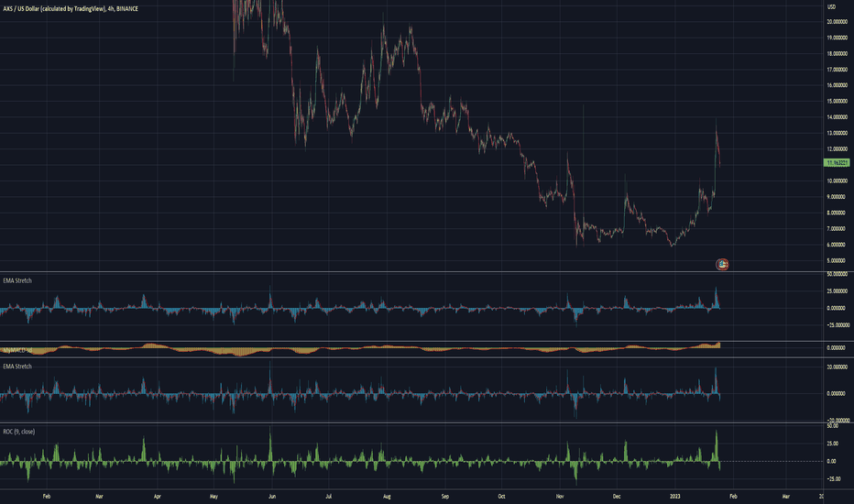Click 14.000000 on the price axis
The width and height of the screenshot is (854, 504).
(838, 117)
